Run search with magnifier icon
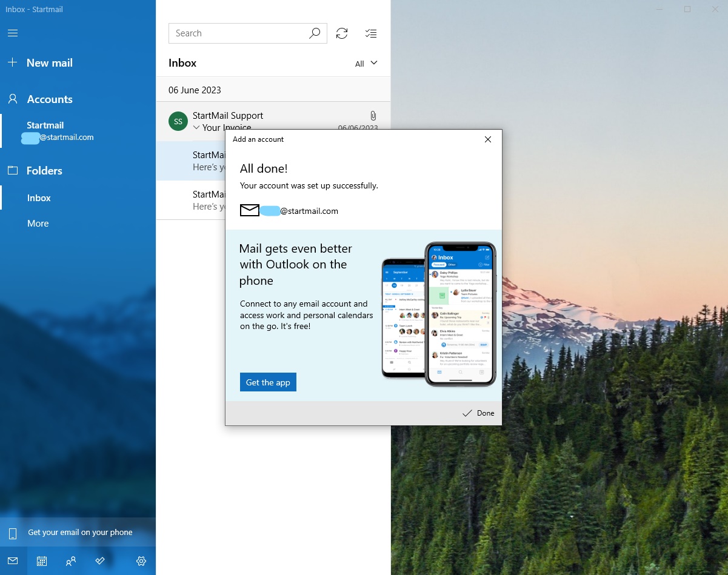 click(315, 33)
